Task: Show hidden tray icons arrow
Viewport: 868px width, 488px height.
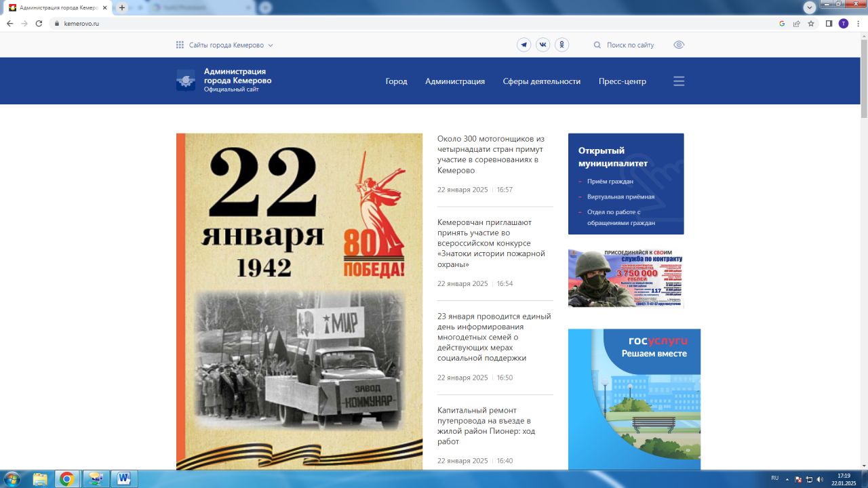Action: pyautogui.click(x=787, y=479)
